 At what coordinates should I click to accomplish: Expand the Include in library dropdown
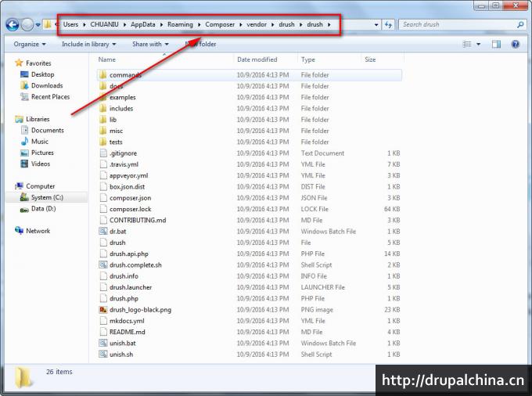coord(89,44)
